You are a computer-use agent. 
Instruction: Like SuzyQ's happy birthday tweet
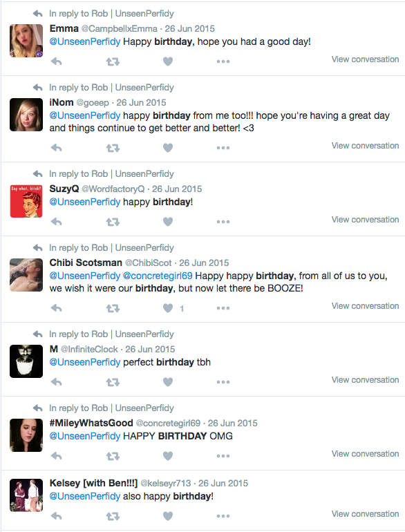pyautogui.click(x=168, y=222)
